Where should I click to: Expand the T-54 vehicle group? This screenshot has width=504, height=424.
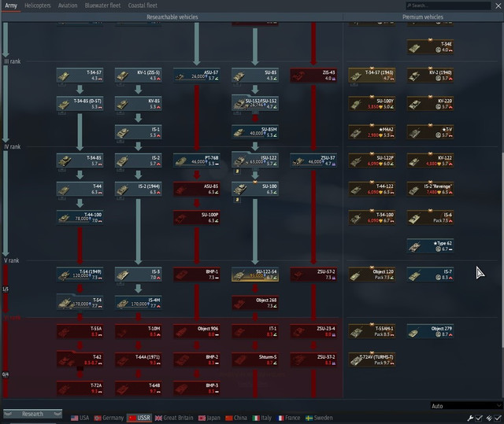tap(80, 302)
